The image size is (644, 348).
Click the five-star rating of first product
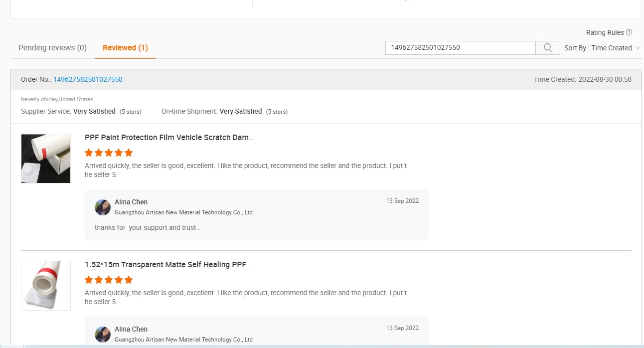click(109, 153)
